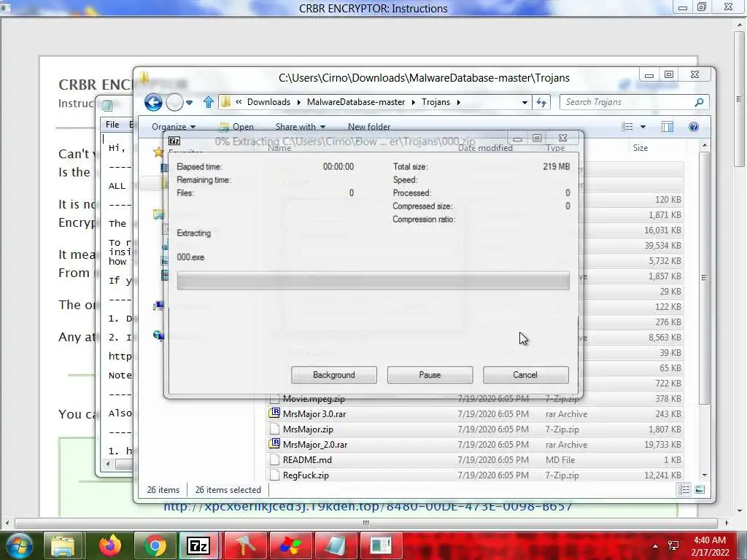Sort by the Size column header

pos(640,147)
